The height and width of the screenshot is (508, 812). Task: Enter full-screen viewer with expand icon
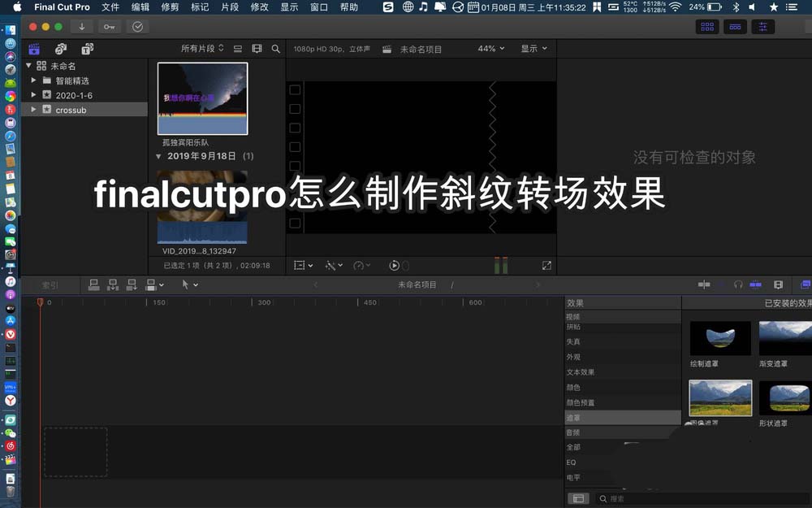(546, 266)
